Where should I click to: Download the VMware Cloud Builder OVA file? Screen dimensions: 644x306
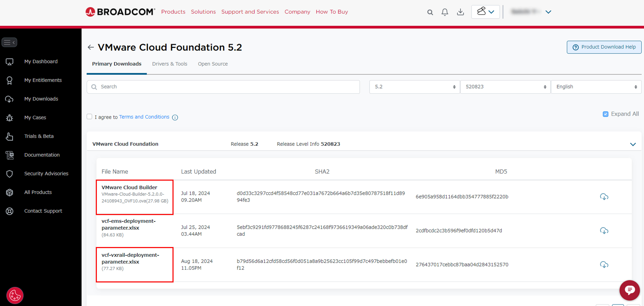(604, 197)
